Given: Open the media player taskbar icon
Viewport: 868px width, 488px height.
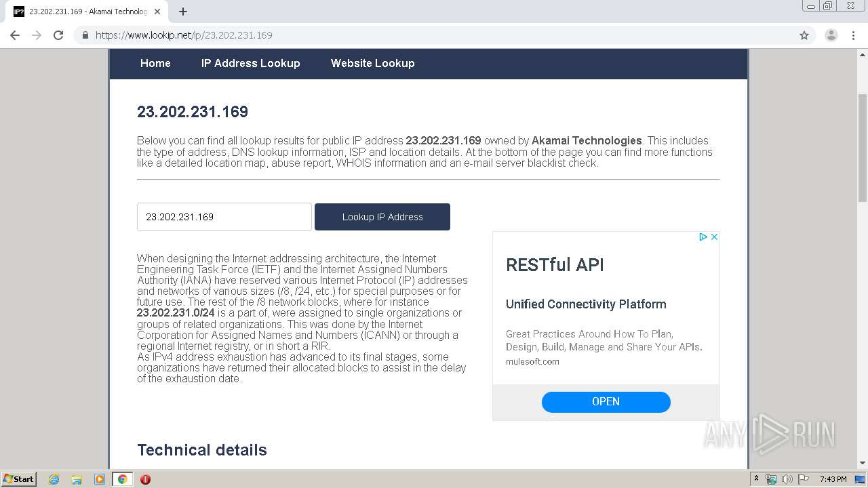Looking at the screenshot, I should point(100,479).
